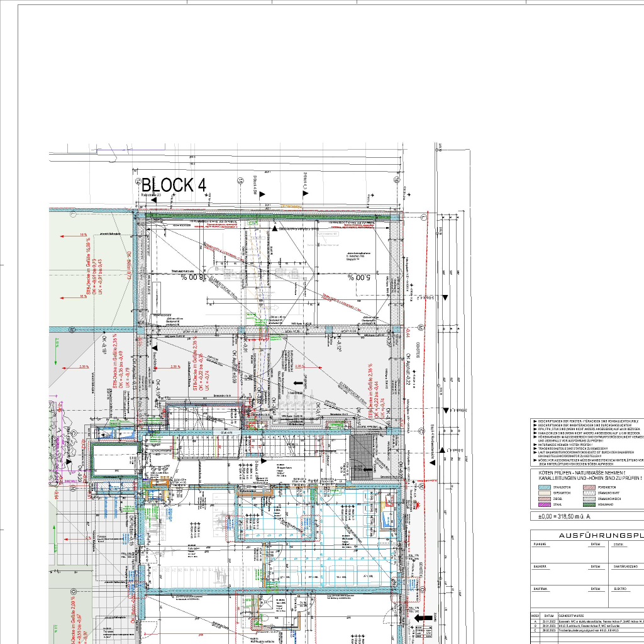644x644 pixels.
Task: Select the Planung field in title block
Action: tap(540, 544)
